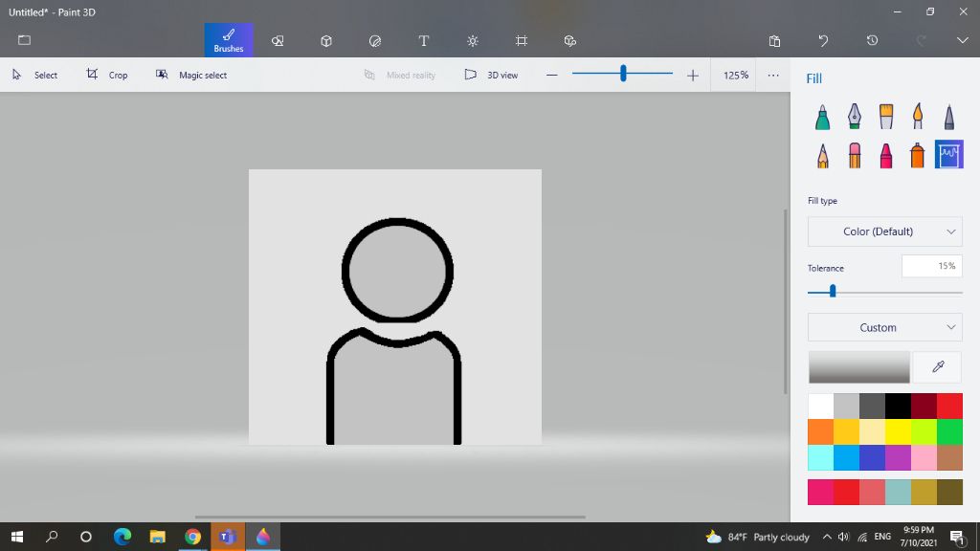This screenshot has width=980, height=551.
Task: Select the Pencil tool
Action: click(x=823, y=154)
